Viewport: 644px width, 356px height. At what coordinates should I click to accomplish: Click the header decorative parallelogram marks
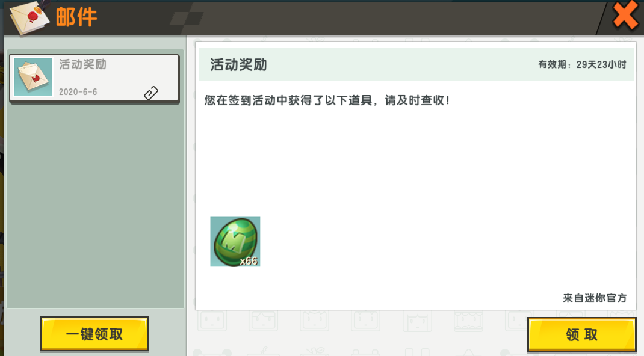point(187,19)
